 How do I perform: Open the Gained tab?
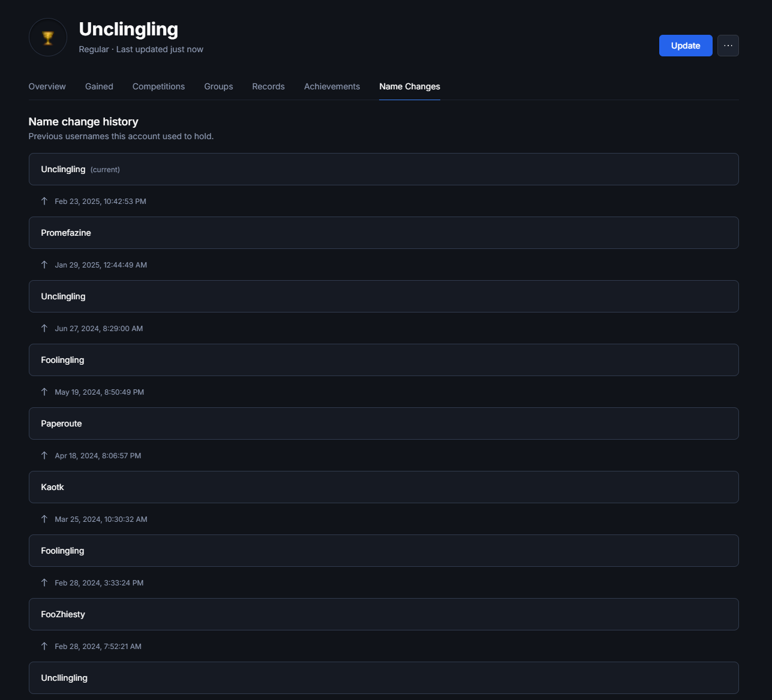coord(99,86)
